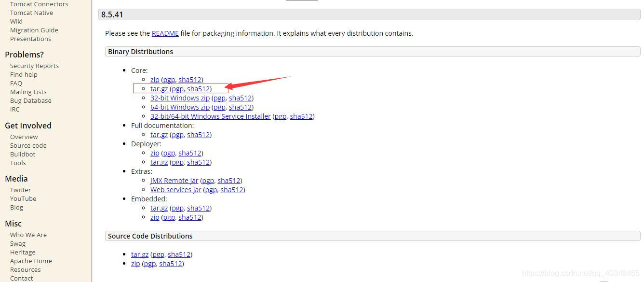Open pgp link for source zip

pyautogui.click(x=149, y=264)
